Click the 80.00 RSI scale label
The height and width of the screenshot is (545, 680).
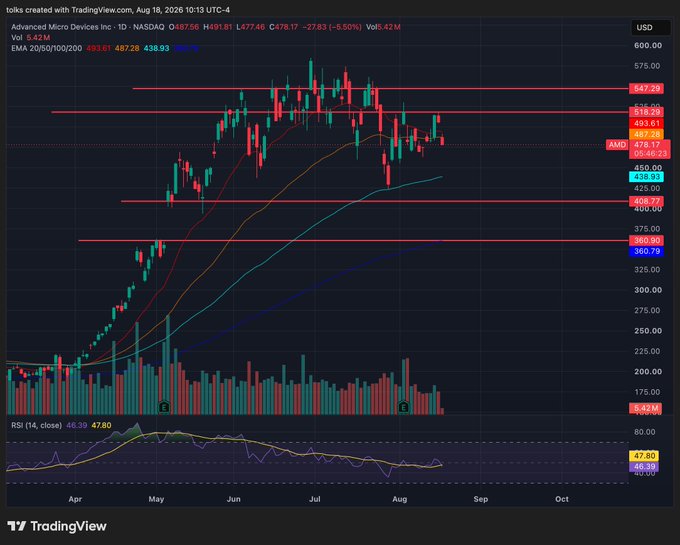click(x=645, y=432)
